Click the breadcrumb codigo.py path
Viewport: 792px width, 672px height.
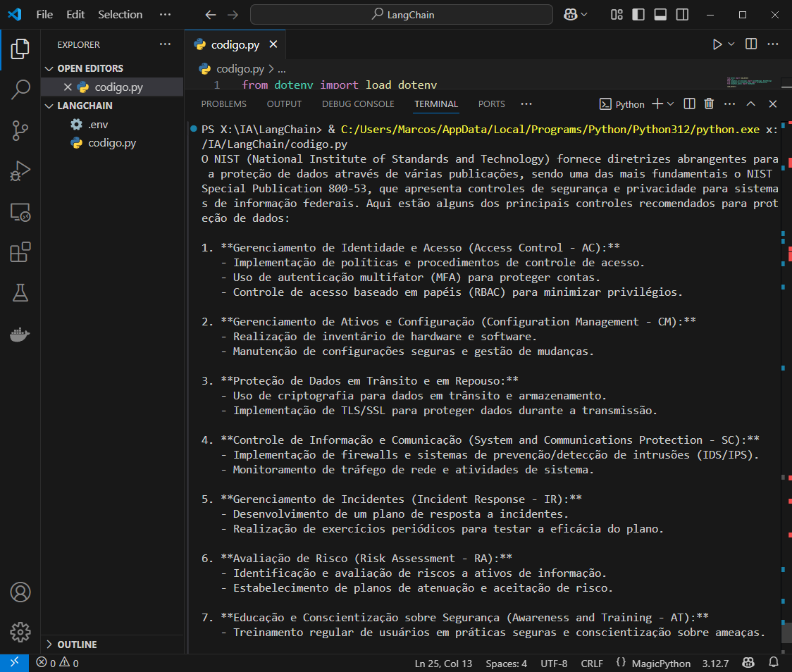pos(240,68)
